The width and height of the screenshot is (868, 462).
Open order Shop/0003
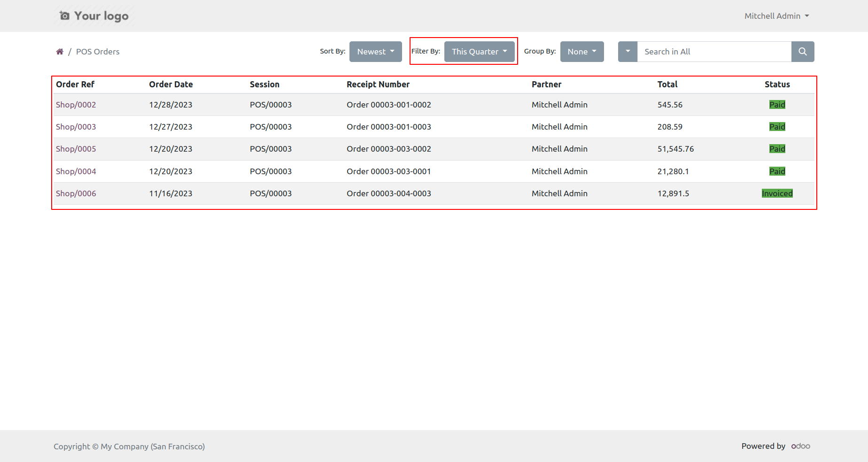tap(76, 127)
